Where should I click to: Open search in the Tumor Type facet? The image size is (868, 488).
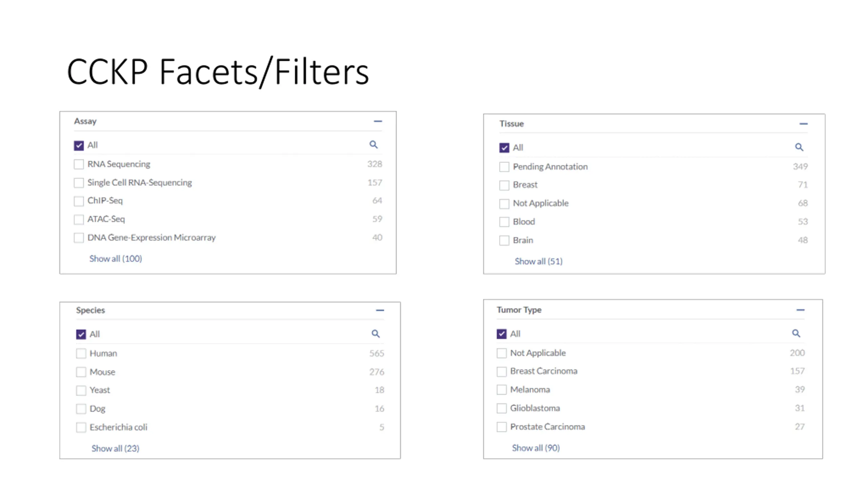pyautogui.click(x=796, y=333)
